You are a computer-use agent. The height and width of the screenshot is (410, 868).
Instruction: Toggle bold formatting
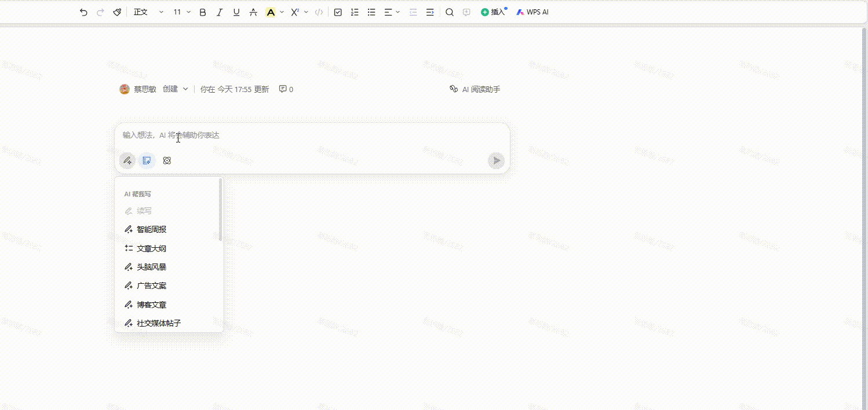coord(202,12)
